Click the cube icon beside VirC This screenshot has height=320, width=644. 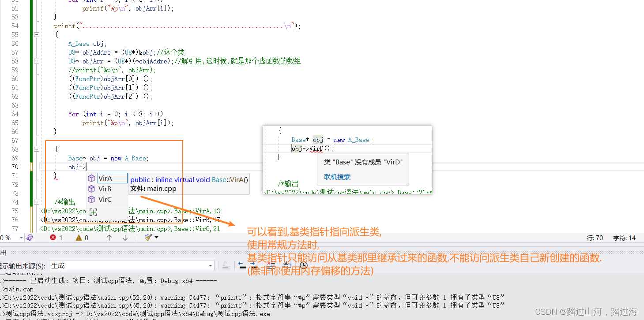pyautogui.click(x=91, y=199)
